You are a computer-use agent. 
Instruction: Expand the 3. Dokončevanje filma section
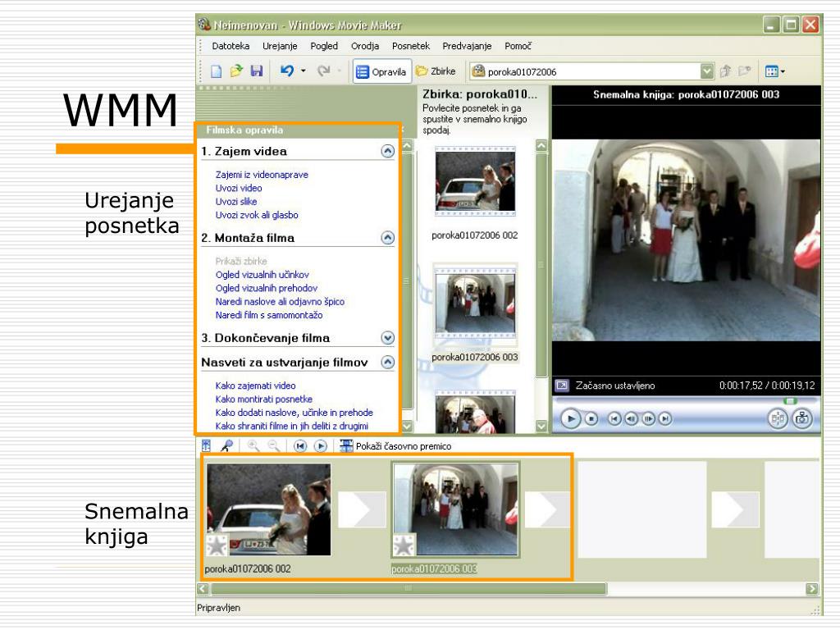tap(388, 338)
